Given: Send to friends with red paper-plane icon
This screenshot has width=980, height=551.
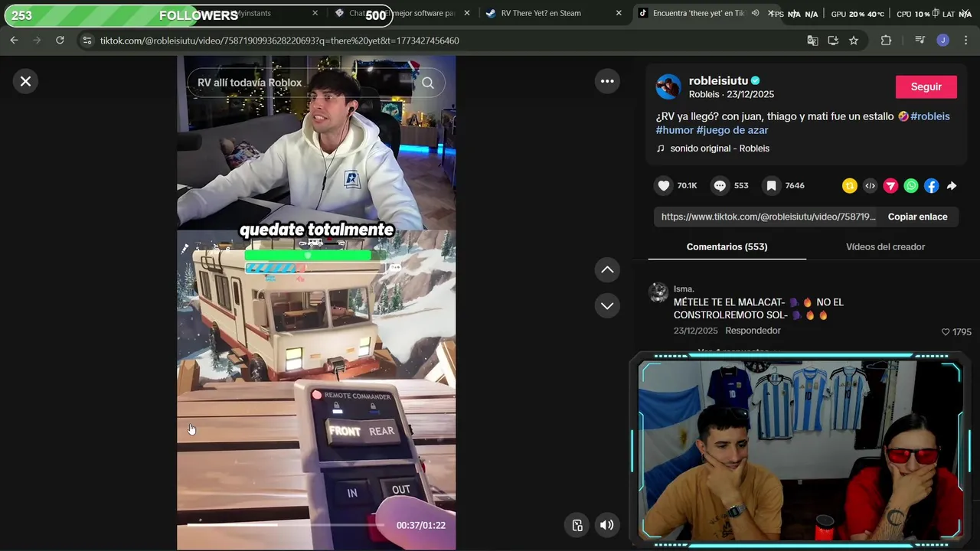Looking at the screenshot, I should [890, 185].
